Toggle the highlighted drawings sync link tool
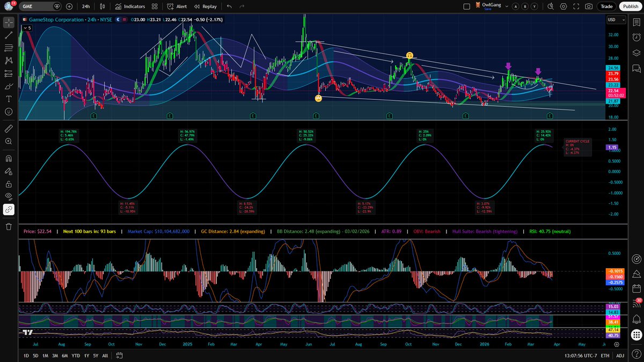The height and width of the screenshot is (362, 644). tap(9, 209)
